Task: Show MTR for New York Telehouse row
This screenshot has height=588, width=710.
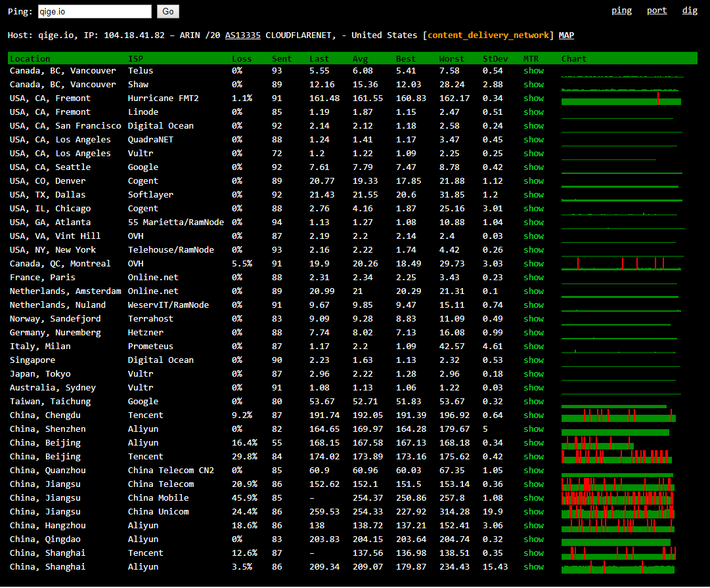Action: tap(533, 250)
